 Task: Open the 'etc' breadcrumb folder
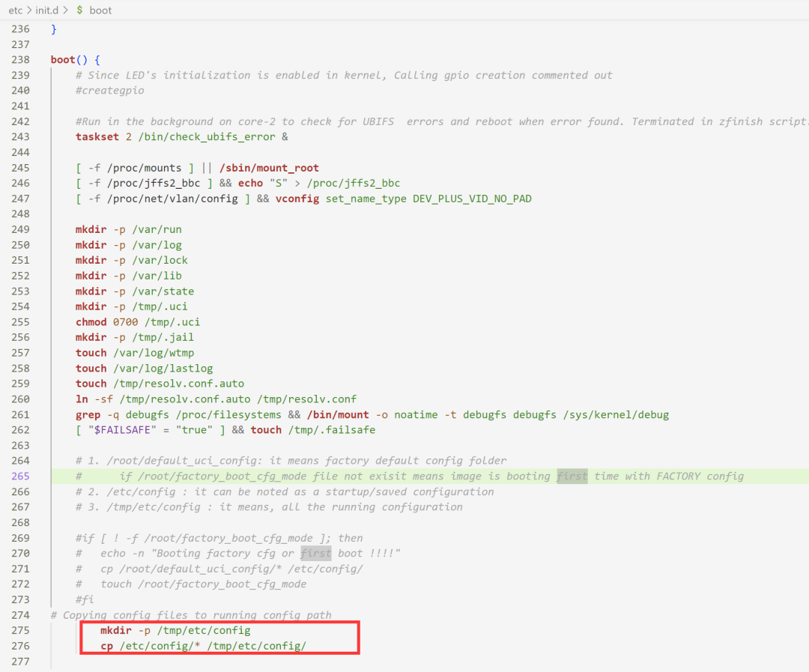(16, 10)
